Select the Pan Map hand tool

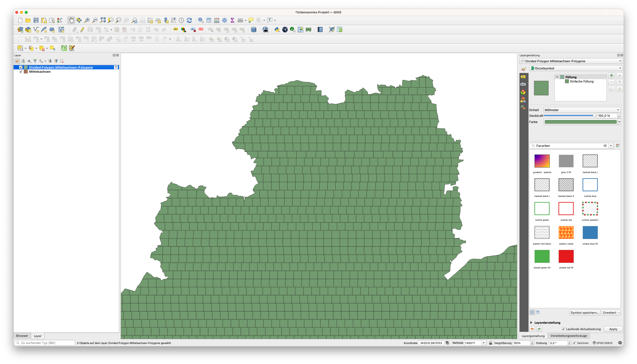tap(71, 20)
